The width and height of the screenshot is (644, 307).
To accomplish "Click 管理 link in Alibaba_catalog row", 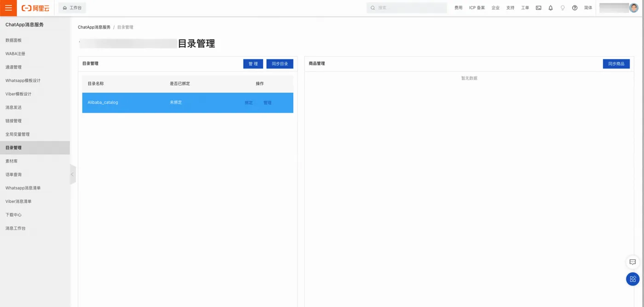I will [267, 103].
